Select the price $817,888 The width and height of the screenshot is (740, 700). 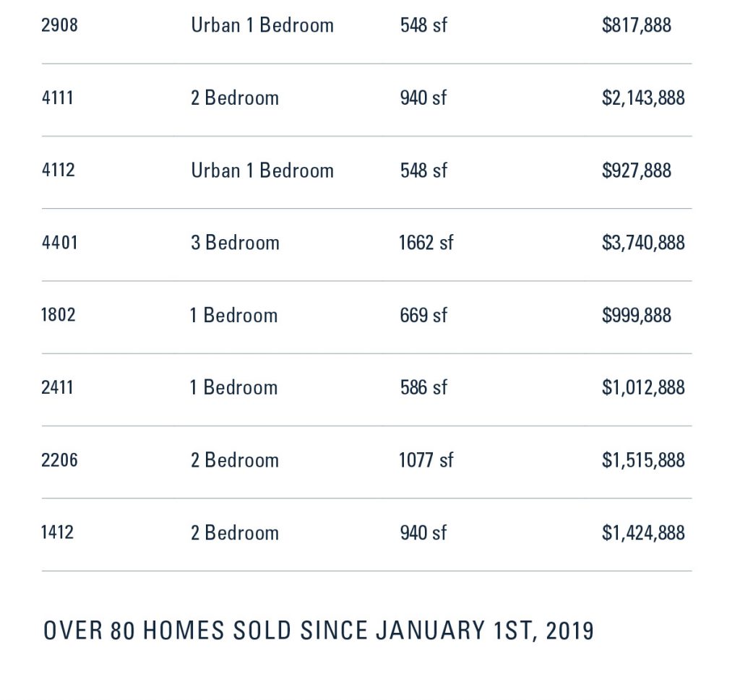(636, 25)
